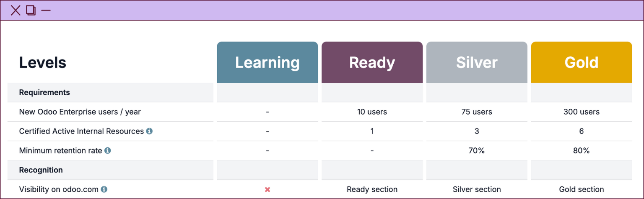This screenshot has height=199, width=644.
Task: Click the restore window icon
Action: point(31,10)
